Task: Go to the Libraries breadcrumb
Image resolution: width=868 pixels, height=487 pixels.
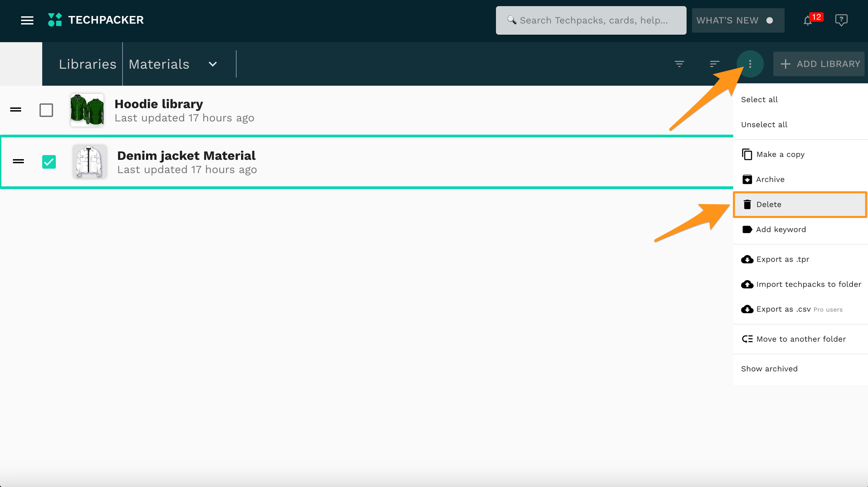Action: 87,64
